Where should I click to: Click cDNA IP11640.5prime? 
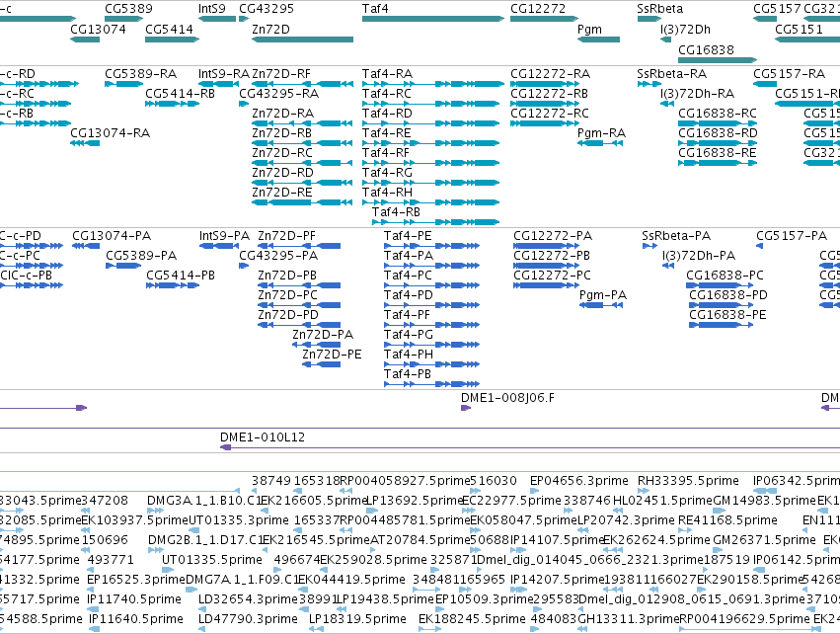click(136, 619)
